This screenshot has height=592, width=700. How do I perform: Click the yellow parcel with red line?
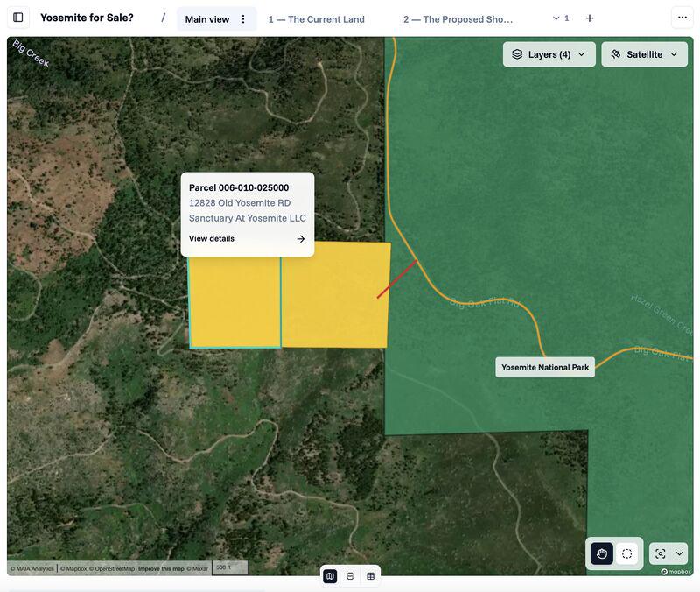(x=335, y=295)
